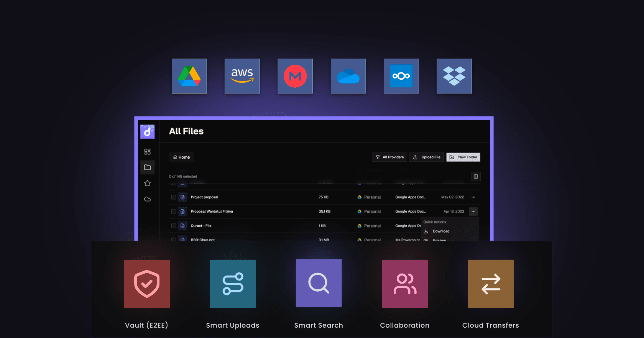Click the Collaboration people icon
Image resolution: width=644 pixels, height=338 pixels.
tap(405, 284)
